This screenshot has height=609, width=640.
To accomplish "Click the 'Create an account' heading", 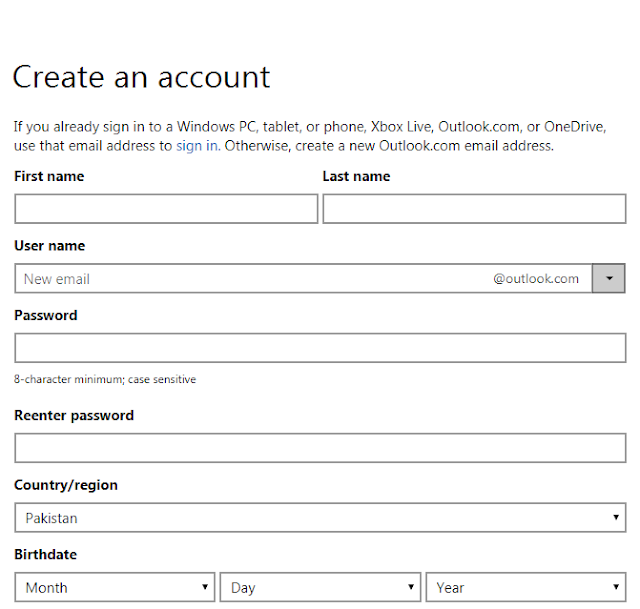I will [x=141, y=77].
